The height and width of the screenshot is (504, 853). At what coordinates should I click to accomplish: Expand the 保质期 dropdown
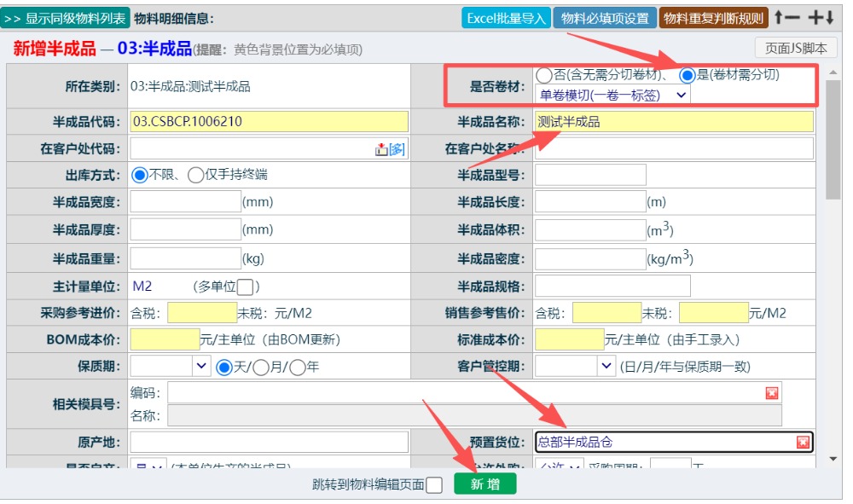pyautogui.click(x=201, y=367)
